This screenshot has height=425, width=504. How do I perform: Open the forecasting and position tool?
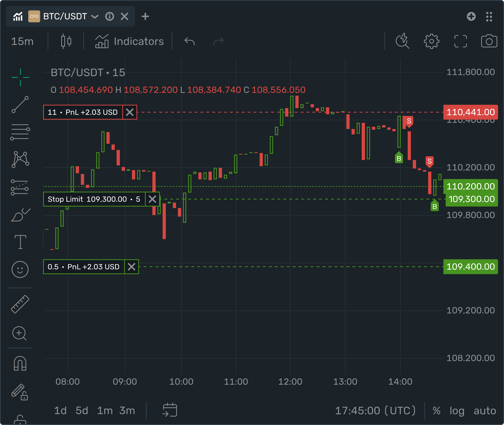[20, 188]
